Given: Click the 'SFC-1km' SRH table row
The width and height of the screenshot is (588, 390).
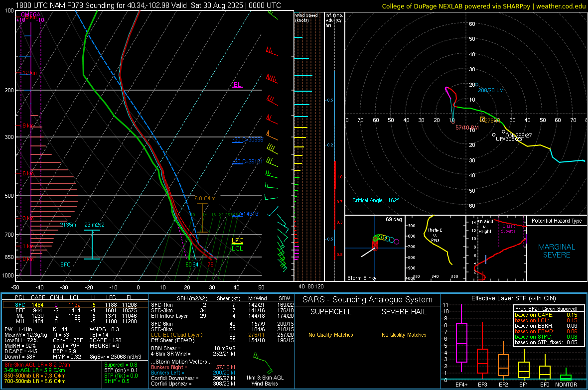Looking at the screenshot, I should [x=222, y=305].
